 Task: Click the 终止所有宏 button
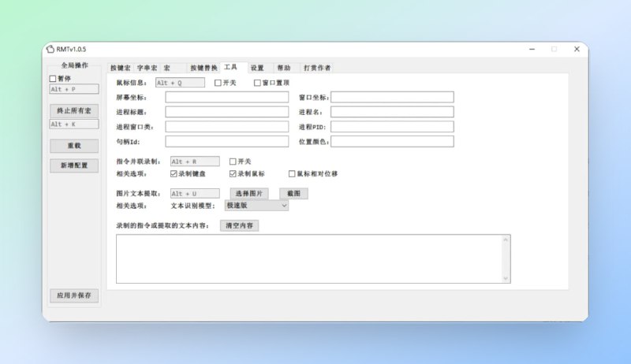(x=74, y=111)
